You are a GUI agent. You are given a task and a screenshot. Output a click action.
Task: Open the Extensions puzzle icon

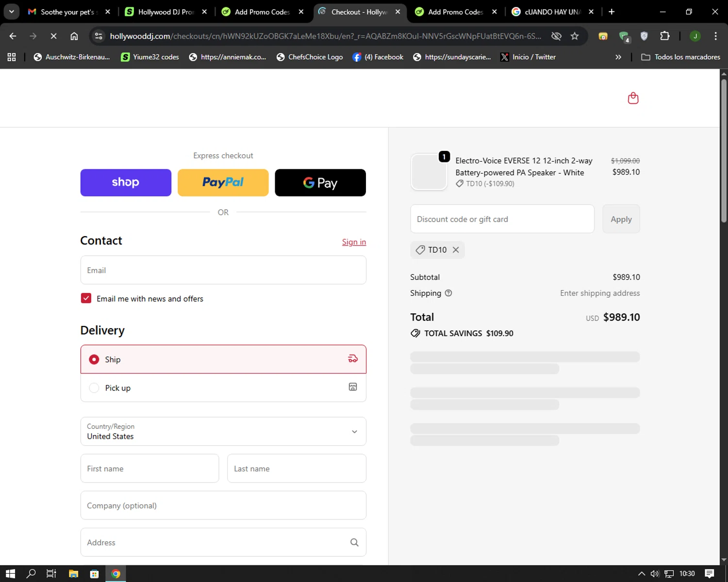[664, 36]
